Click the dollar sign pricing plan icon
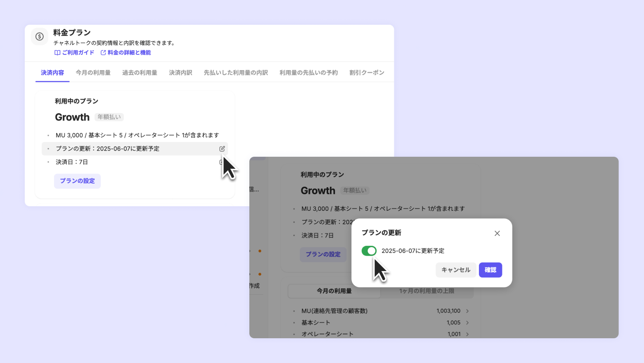The image size is (644, 363). (x=40, y=37)
